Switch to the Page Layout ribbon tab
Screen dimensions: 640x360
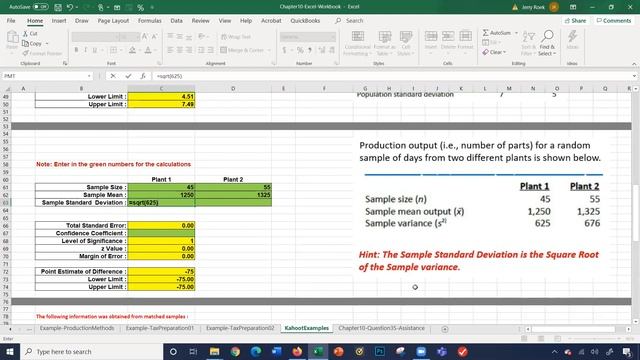tap(113, 20)
